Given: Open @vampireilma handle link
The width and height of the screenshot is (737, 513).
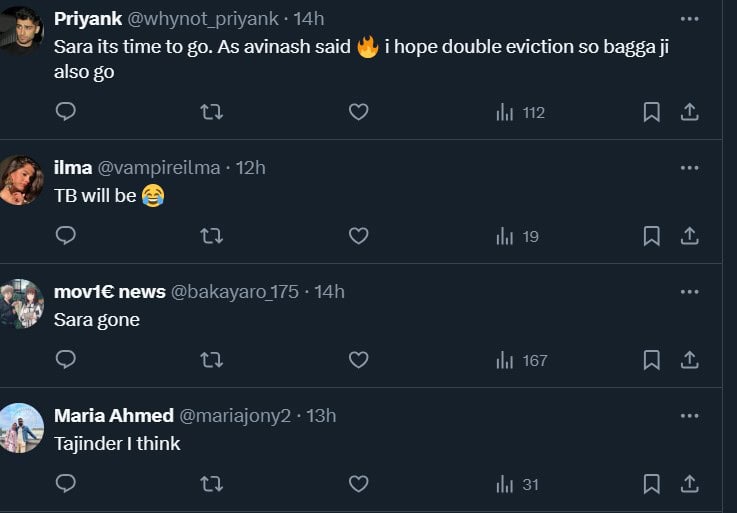Looking at the screenshot, I should 158,168.
